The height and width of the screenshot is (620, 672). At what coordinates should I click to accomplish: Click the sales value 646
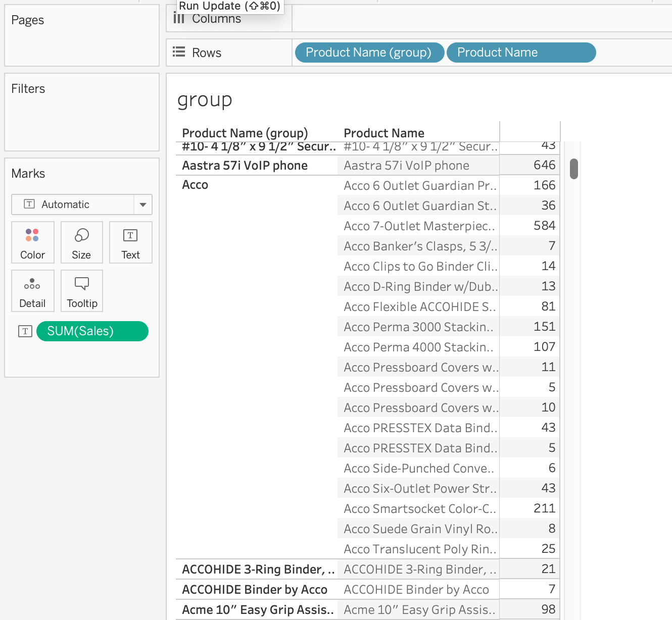[x=544, y=165]
